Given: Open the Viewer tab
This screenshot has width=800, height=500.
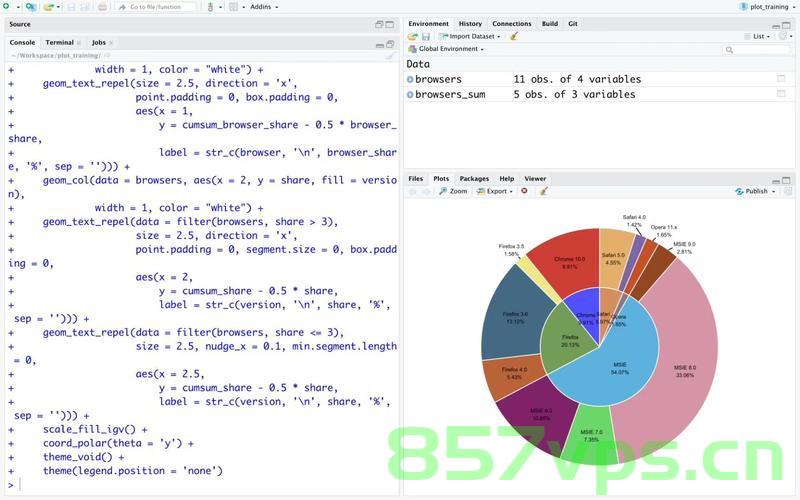Looking at the screenshot, I should click(x=535, y=179).
